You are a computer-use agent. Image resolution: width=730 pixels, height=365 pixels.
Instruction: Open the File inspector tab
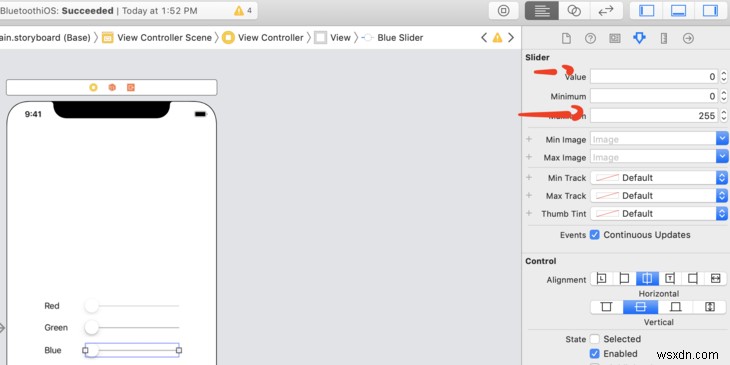pyautogui.click(x=566, y=38)
